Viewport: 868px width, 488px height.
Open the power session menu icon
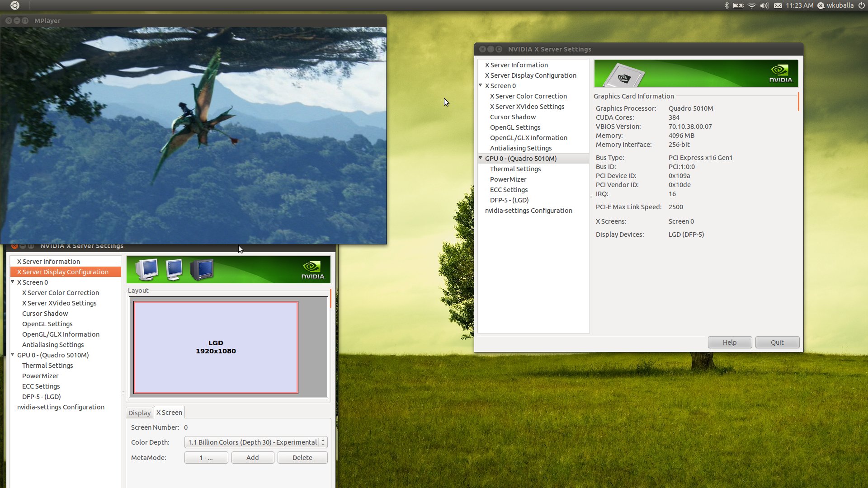[862, 5]
